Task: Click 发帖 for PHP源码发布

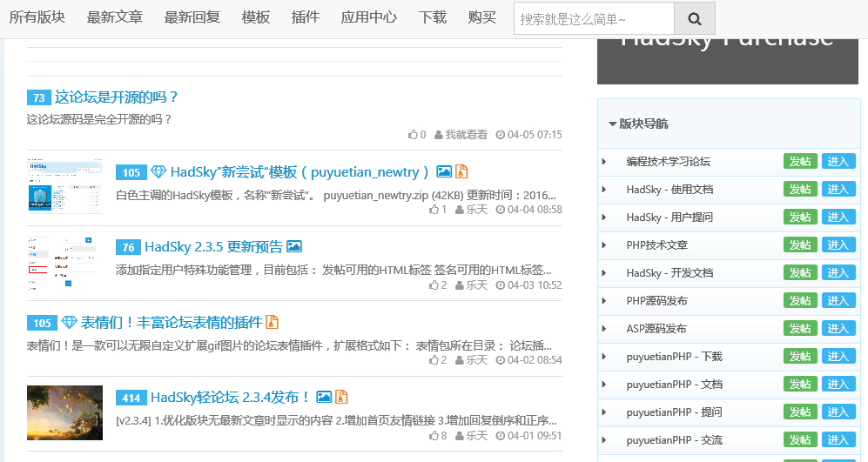Action: pyautogui.click(x=800, y=300)
